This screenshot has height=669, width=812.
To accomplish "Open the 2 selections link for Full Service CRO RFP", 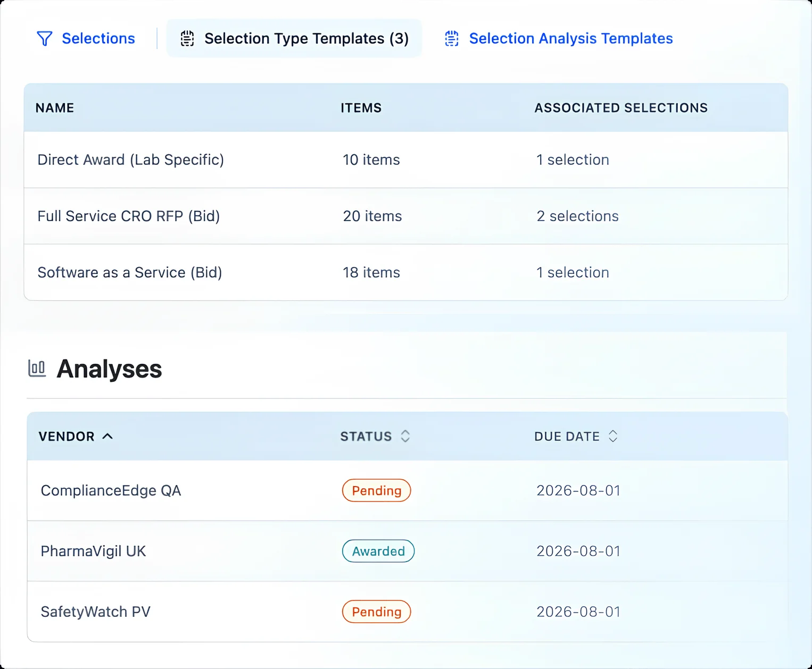I will (577, 216).
